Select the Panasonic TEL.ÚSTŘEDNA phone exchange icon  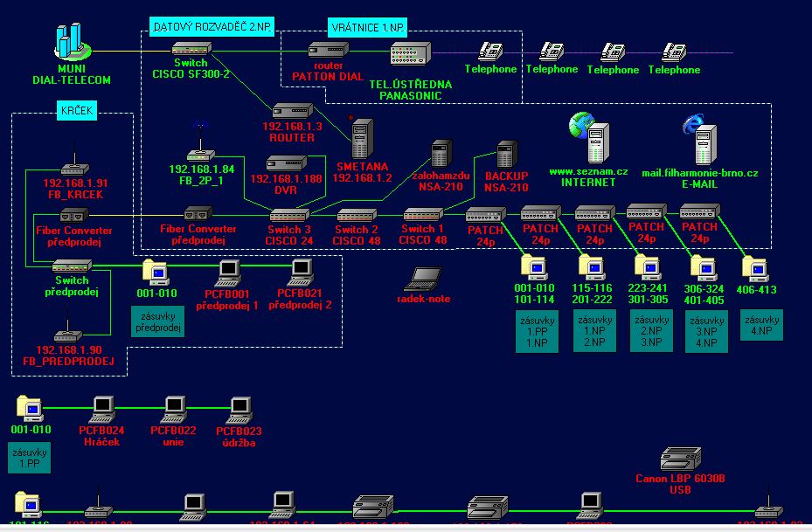pos(409,55)
